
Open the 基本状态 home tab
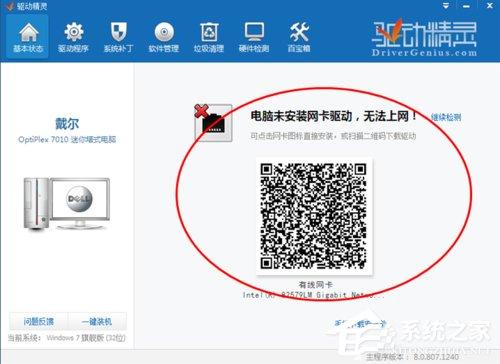click(28, 37)
